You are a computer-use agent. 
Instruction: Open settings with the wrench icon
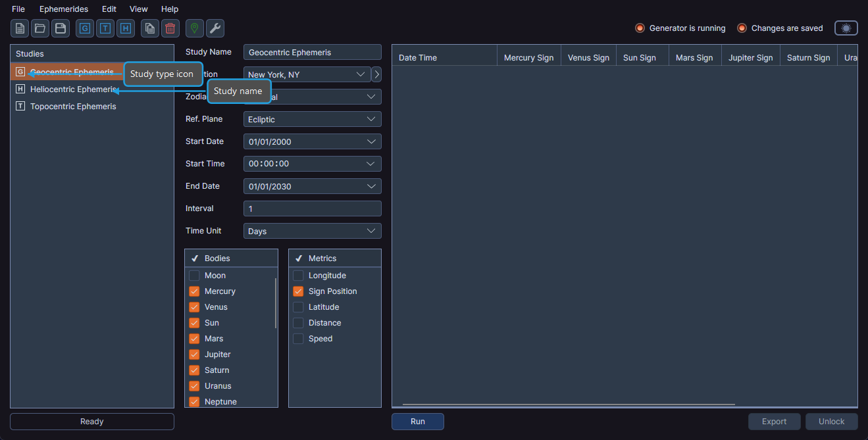point(215,28)
